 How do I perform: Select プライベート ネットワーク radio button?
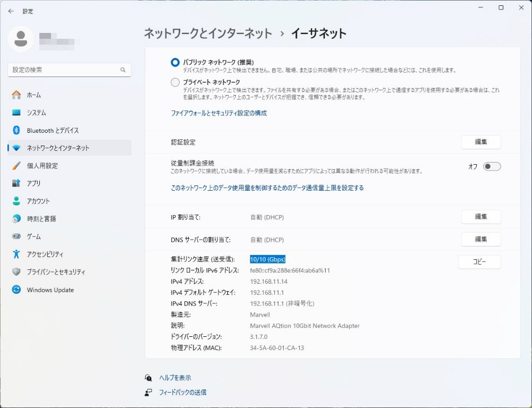point(175,82)
